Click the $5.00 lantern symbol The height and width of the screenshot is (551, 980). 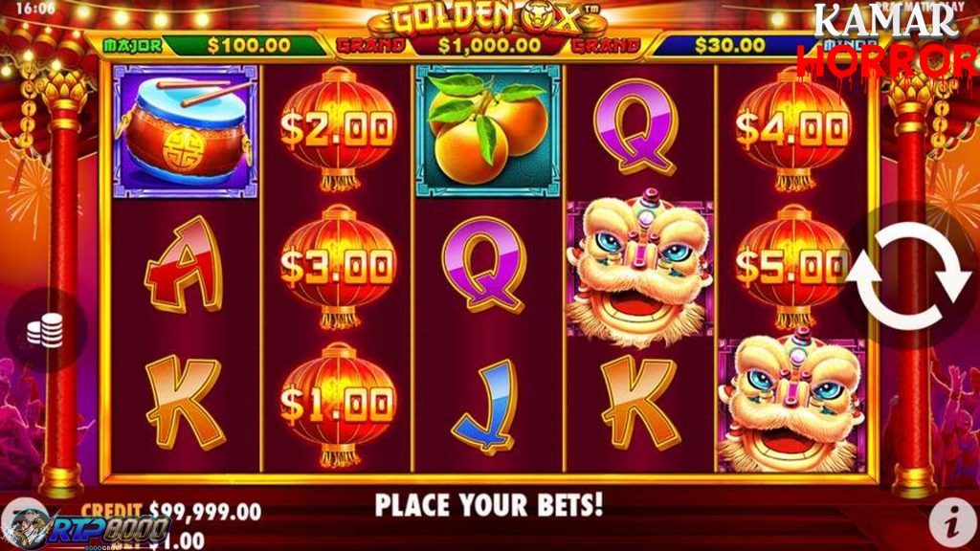click(x=792, y=266)
